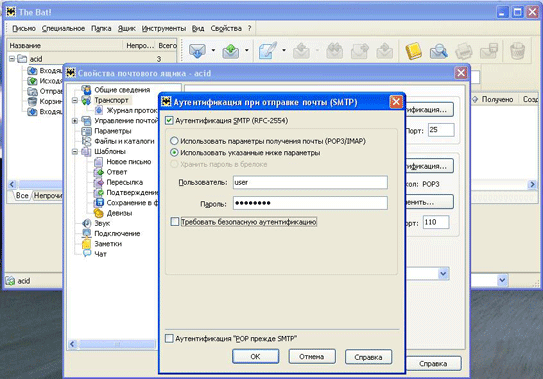This screenshot has width=543, height=379.
Task: Click the delete trash bin toolbar icon
Action: click(x=517, y=51)
